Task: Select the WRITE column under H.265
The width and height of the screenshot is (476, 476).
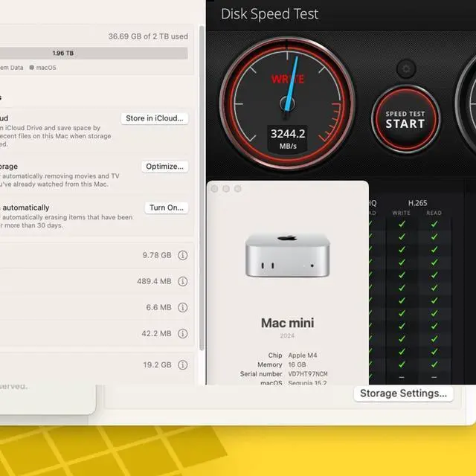Action: (x=402, y=213)
